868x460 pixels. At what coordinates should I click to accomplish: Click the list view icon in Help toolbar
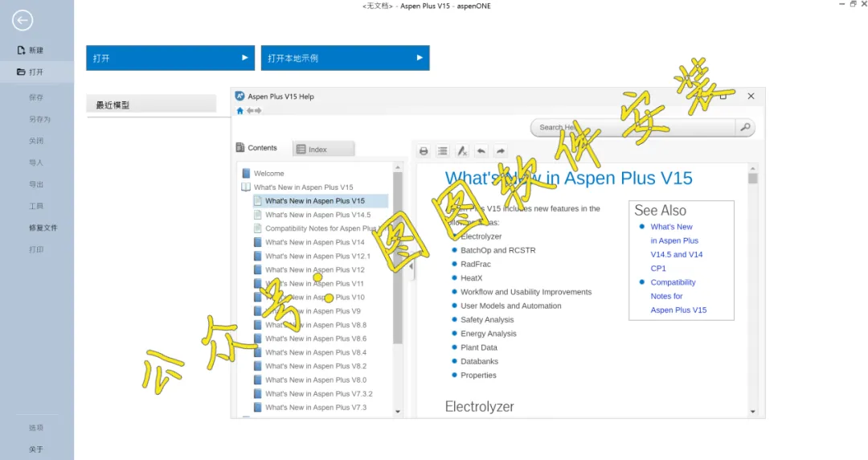pos(443,150)
